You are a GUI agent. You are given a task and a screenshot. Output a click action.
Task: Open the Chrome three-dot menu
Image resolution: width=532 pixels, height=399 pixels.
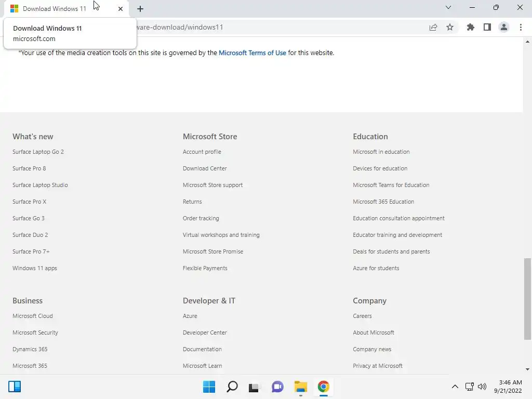[x=521, y=27]
